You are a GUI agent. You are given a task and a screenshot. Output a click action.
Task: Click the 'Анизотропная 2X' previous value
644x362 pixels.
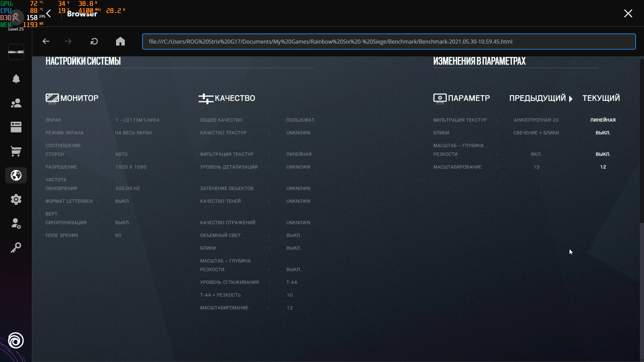tap(536, 120)
